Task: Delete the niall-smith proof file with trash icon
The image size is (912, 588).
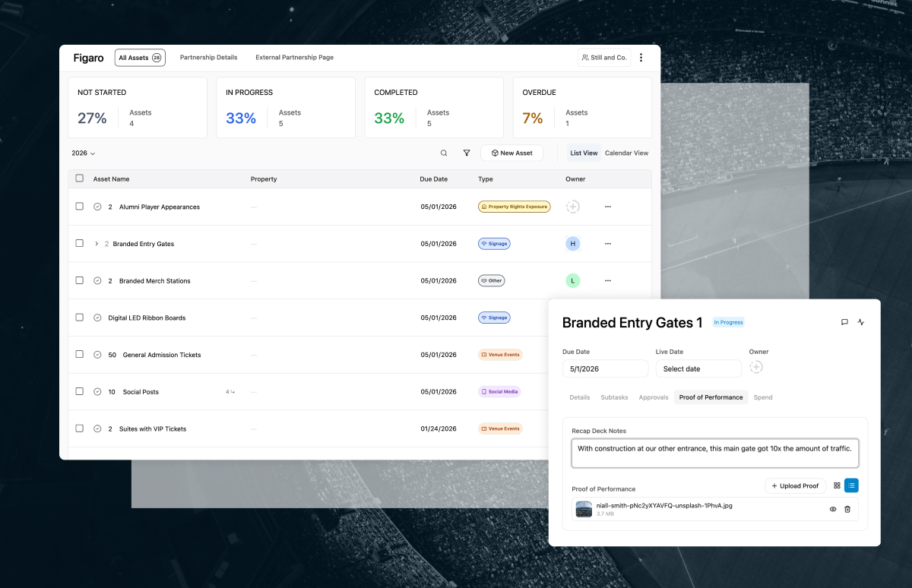Action: [x=847, y=509]
